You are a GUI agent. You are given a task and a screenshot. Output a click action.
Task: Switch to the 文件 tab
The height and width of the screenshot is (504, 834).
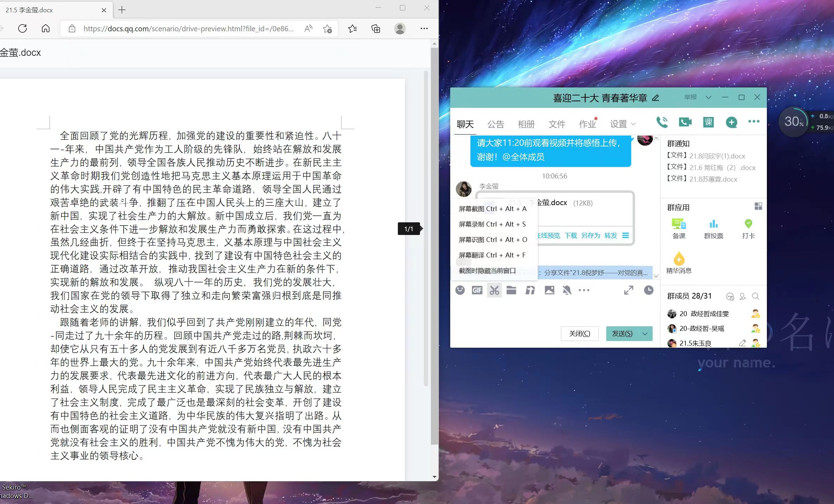point(557,124)
